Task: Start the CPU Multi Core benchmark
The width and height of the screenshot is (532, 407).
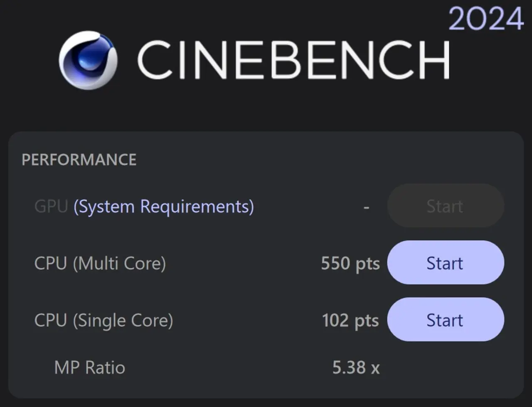Action: [445, 263]
